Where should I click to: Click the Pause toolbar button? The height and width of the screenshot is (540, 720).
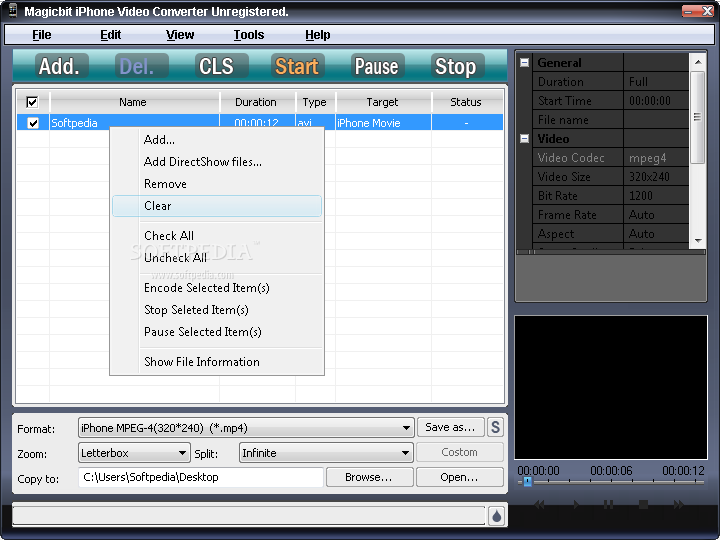pyautogui.click(x=377, y=67)
